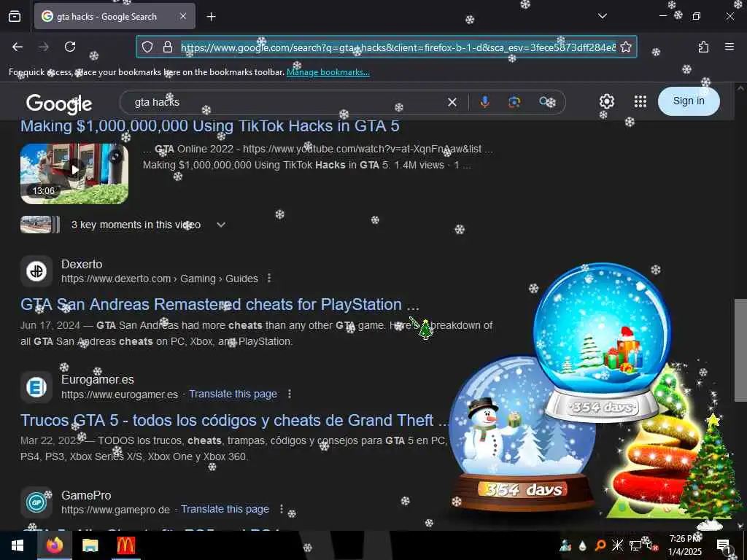
Task: Translate the GamePro page
Action: point(225,509)
